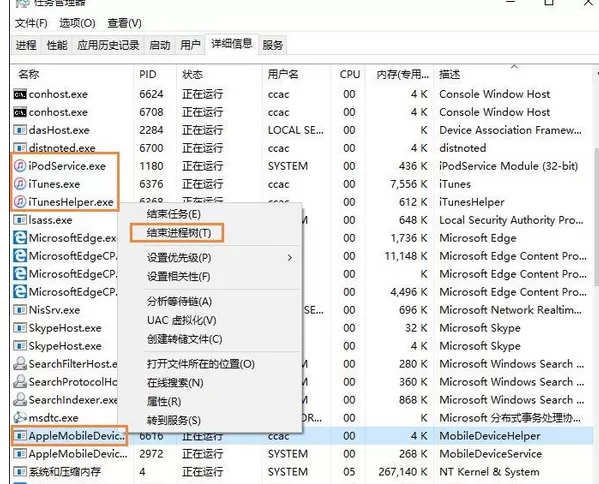Open the 查看(V) menu

(x=125, y=23)
